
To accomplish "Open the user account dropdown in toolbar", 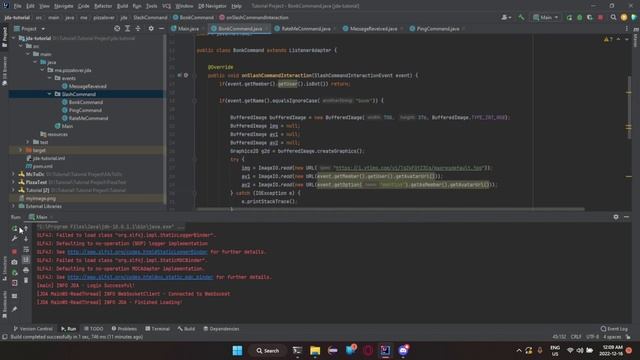I will tap(506, 18).
